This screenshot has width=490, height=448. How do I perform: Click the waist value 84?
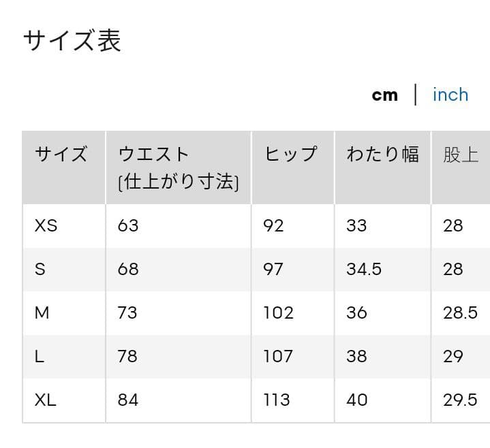[128, 400]
